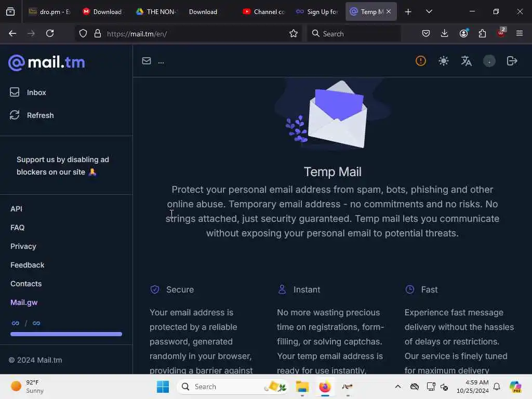Open the Windows Start menu
The height and width of the screenshot is (399, 532).
[x=163, y=387]
